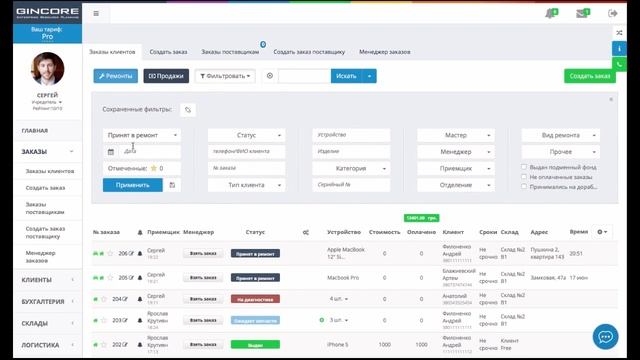Switch to Заказы клиентов tab

pyautogui.click(x=112, y=52)
